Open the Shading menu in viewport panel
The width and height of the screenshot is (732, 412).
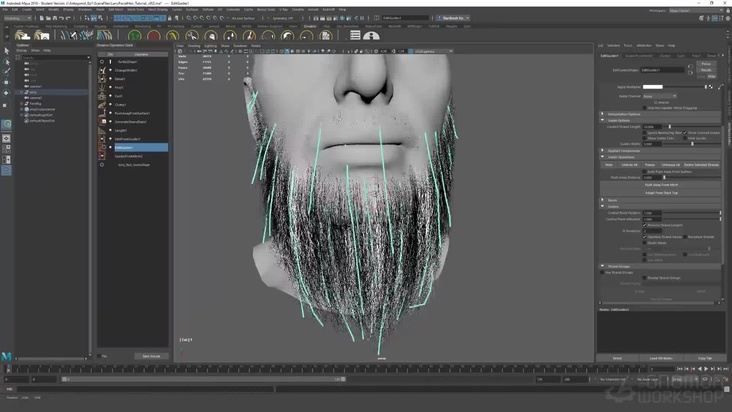[x=194, y=46]
